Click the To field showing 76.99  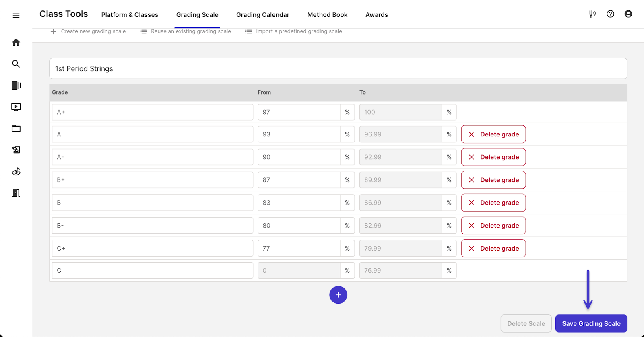click(x=400, y=271)
